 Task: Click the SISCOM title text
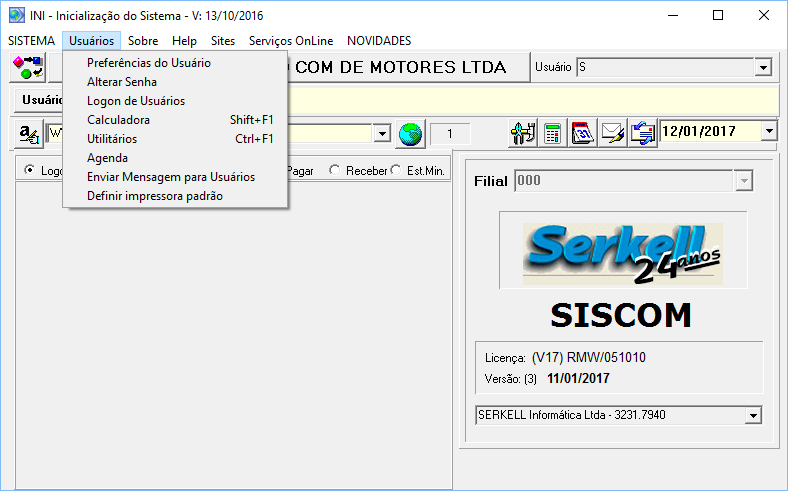pos(621,316)
